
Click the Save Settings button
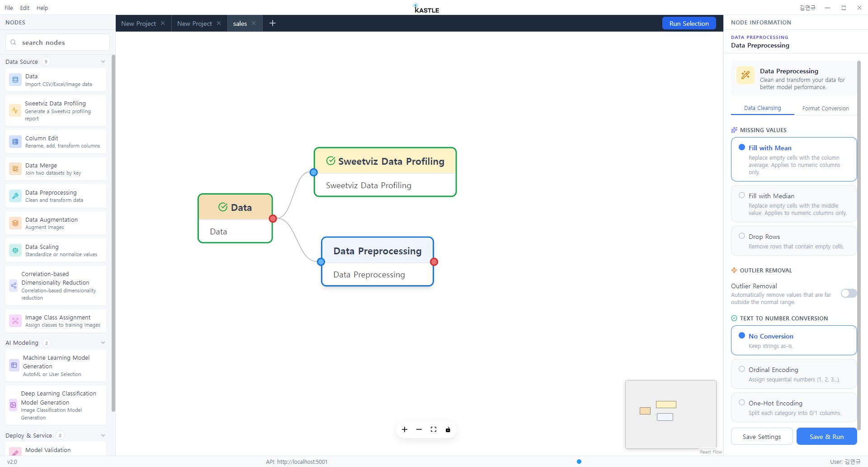[762, 437]
